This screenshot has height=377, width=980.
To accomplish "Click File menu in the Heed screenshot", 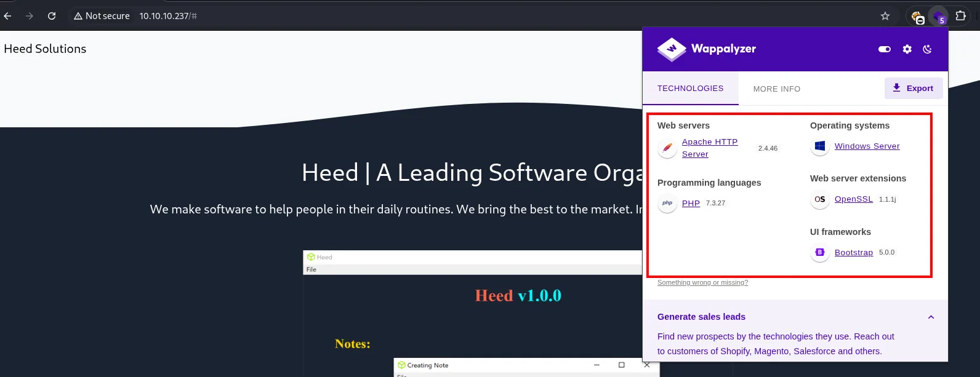I will click(311, 269).
